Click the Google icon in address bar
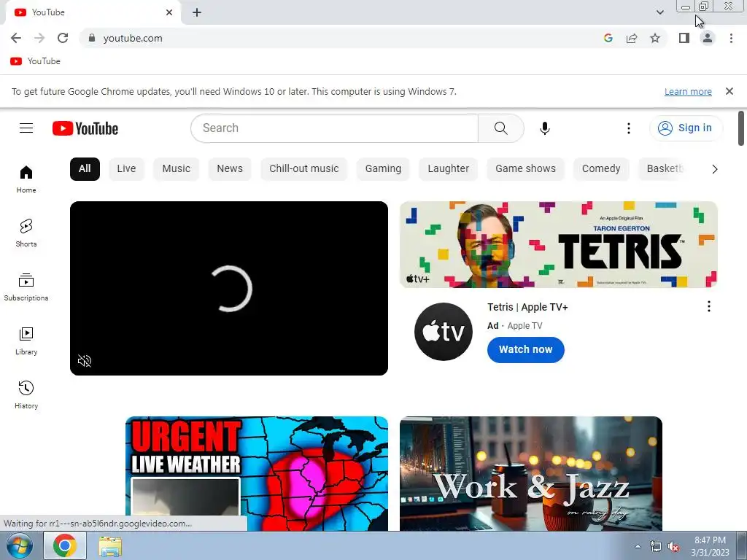 click(608, 38)
